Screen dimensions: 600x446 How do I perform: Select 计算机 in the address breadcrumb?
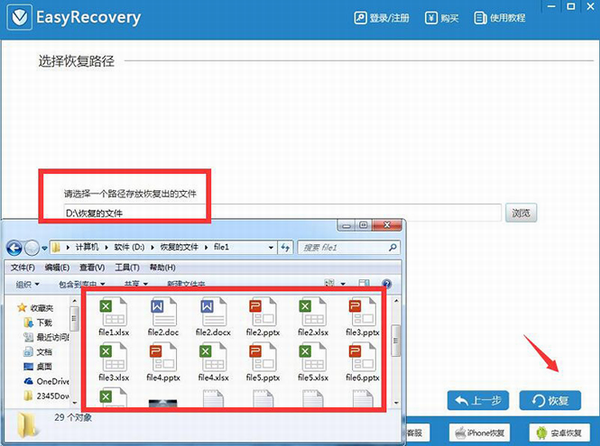pos(87,247)
